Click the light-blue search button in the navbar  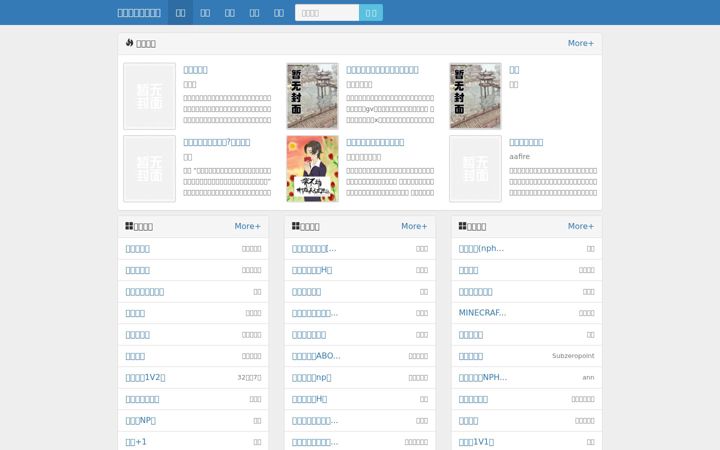(371, 13)
